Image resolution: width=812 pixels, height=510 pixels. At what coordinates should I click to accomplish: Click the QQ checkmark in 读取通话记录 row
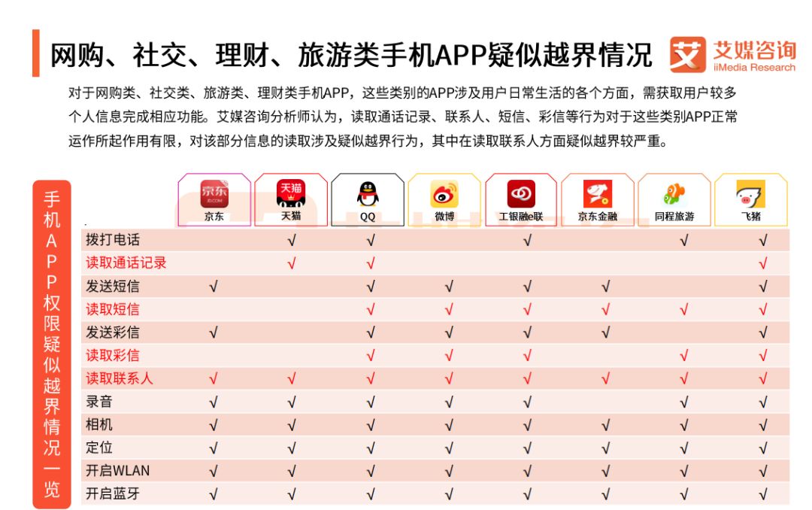pos(371,264)
